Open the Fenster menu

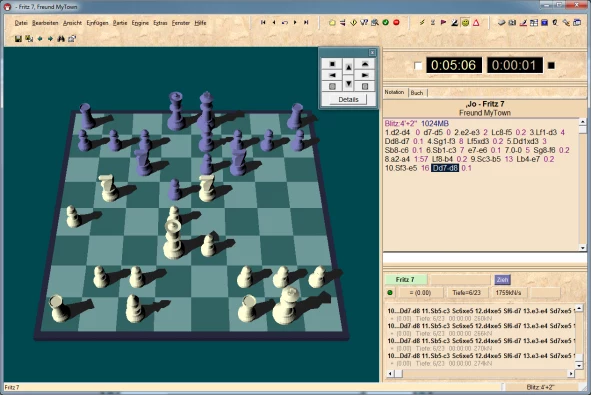pos(181,23)
